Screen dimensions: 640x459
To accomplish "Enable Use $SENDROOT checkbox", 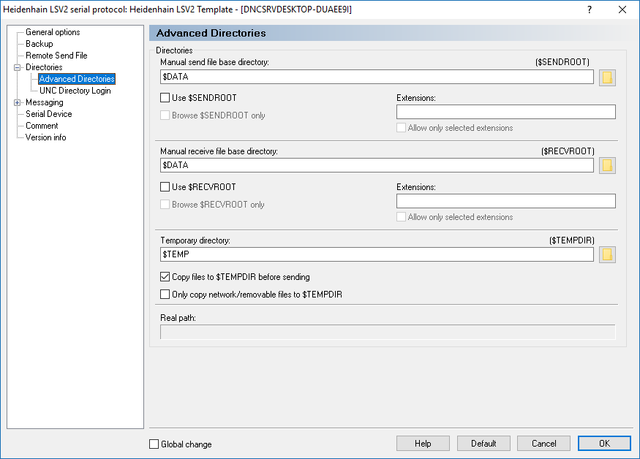I will click(x=165, y=98).
